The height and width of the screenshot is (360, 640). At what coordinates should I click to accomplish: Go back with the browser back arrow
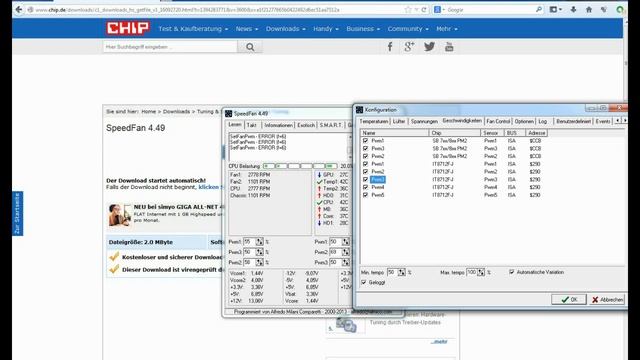coord(18,10)
